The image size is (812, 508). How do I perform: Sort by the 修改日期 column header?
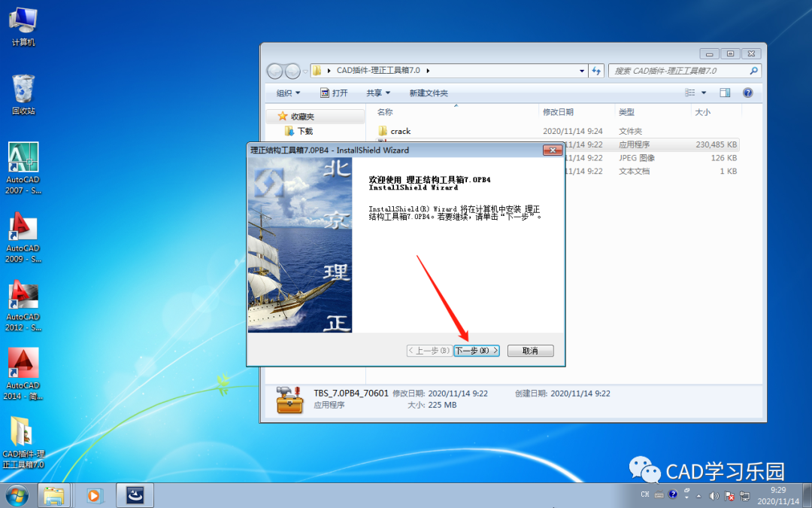(558, 112)
